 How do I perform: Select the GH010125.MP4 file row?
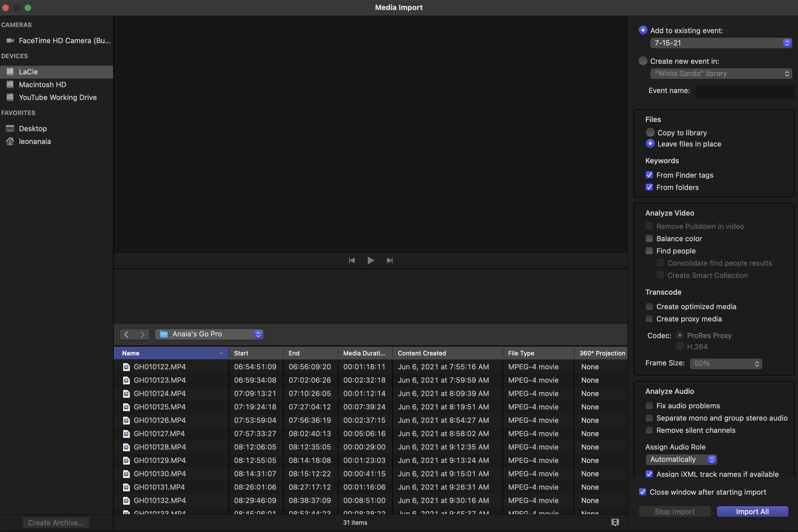click(160, 407)
